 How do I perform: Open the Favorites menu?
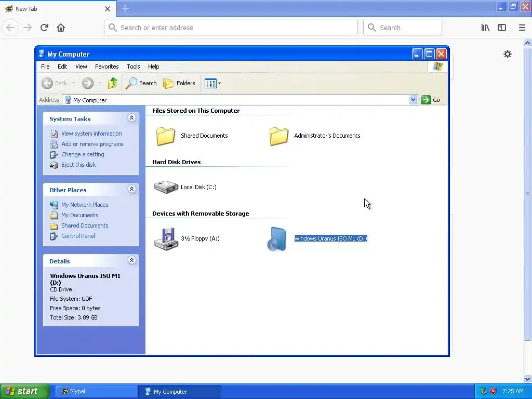[107, 66]
